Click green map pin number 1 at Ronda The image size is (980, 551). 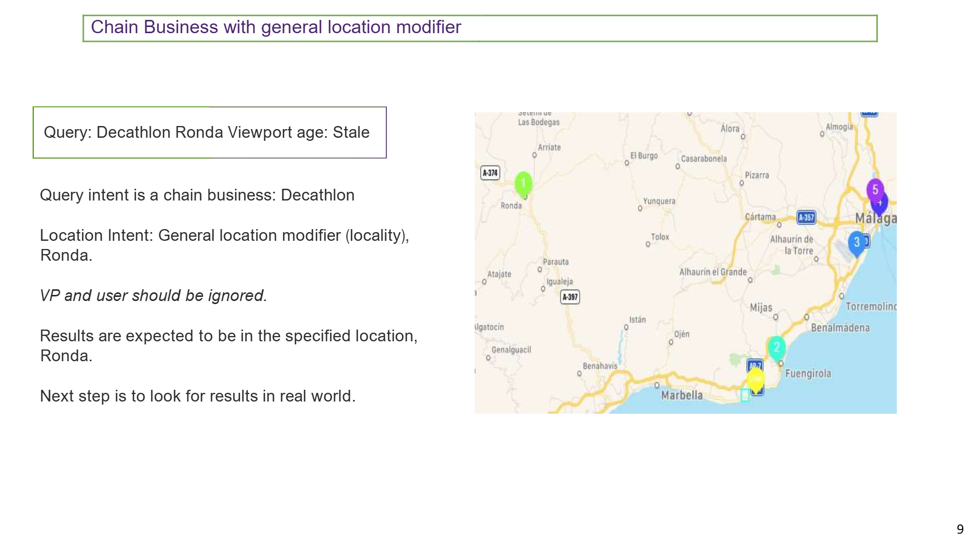(523, 184)
